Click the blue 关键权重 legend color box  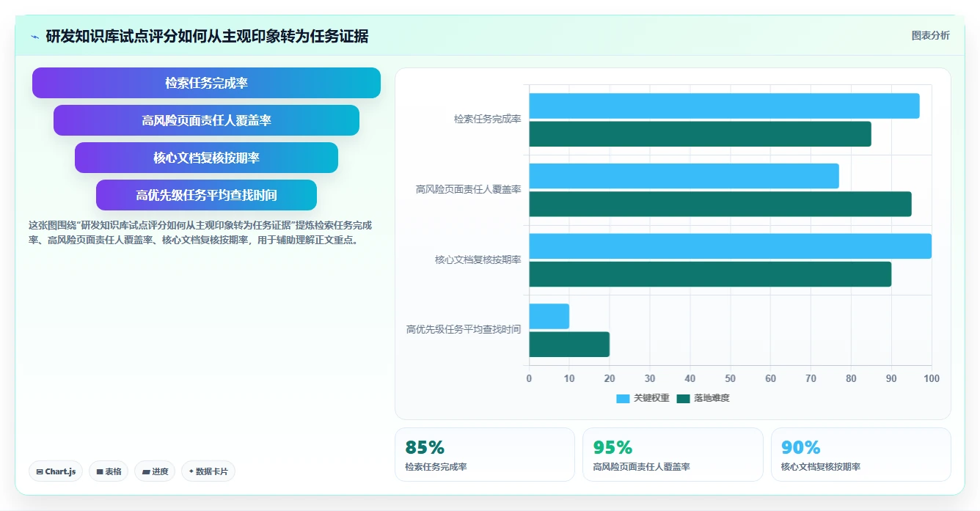623,398
